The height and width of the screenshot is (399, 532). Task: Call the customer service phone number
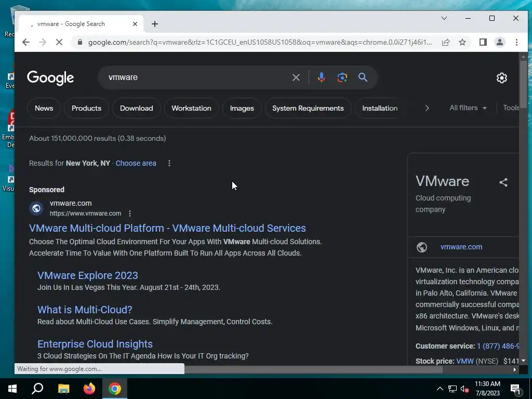tap(498, 346)
